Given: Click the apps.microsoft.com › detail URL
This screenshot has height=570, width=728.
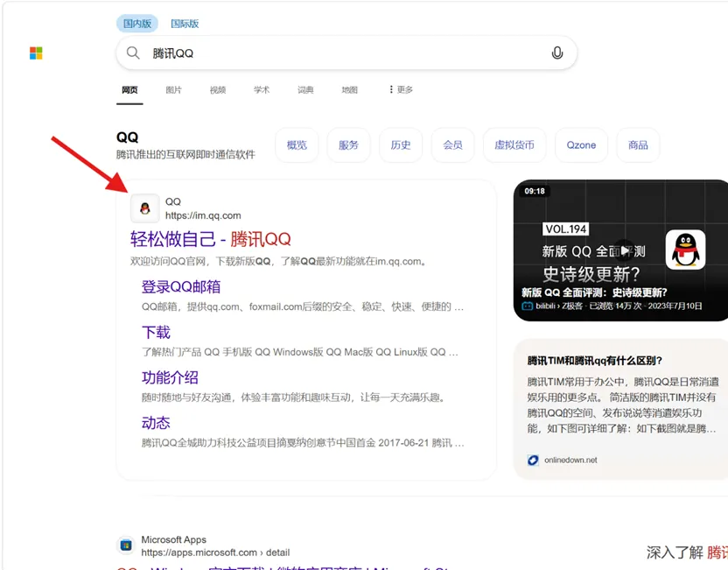Looking at the screenshot, I should point(215,552).
